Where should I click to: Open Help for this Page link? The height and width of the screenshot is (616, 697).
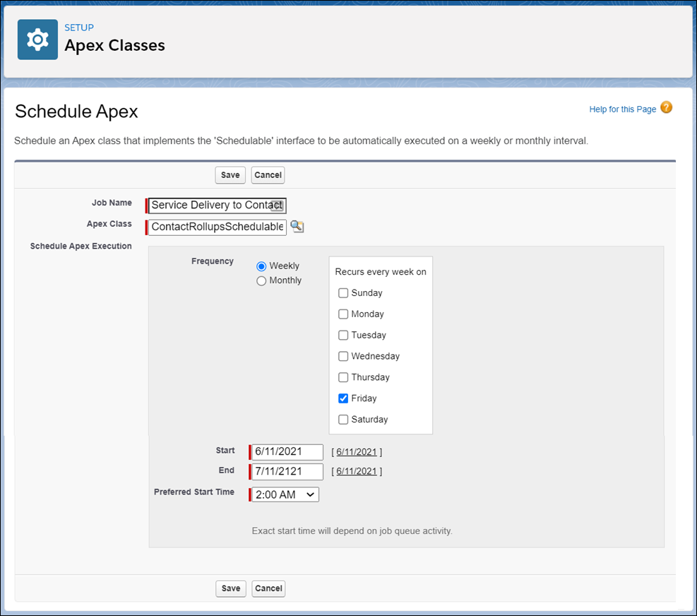pyautogui.click(x=622, y=109)
